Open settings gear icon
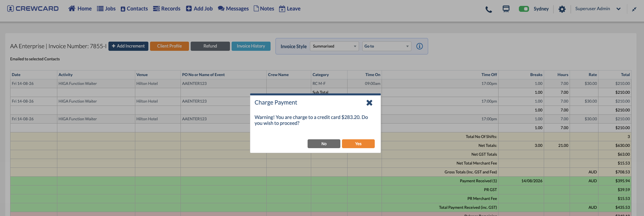Screen dimensions: 644x216 [x=562, y=9]
